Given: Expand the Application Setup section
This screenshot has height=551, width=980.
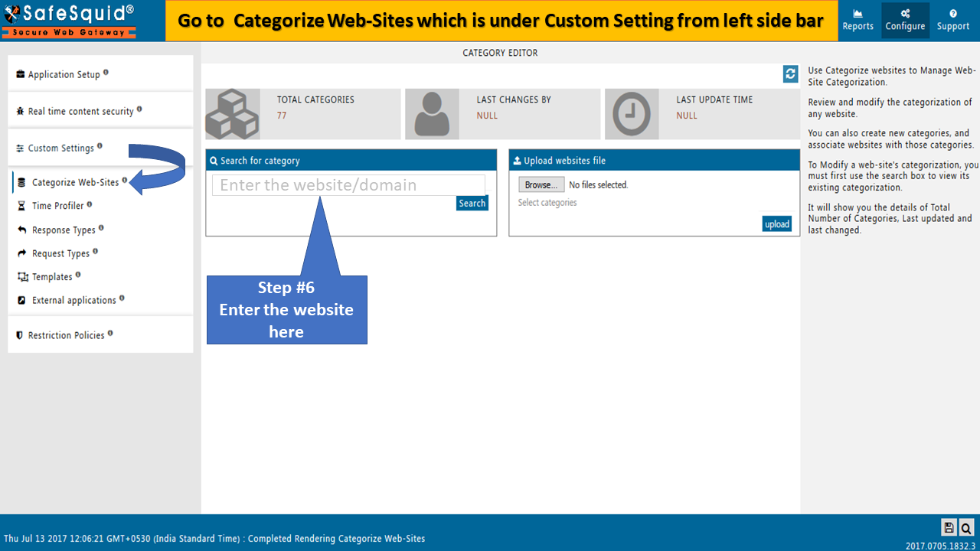Looking at the screenshot, I should [x=64, y=75].
